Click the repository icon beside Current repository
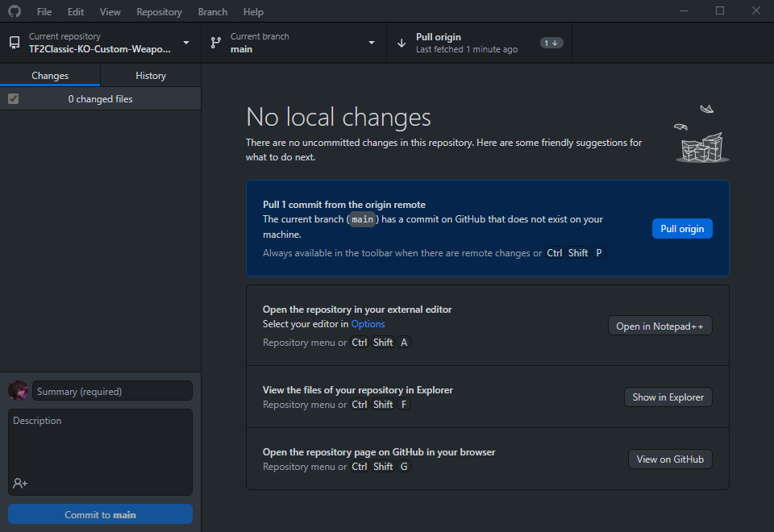 [x=15, y=43]
